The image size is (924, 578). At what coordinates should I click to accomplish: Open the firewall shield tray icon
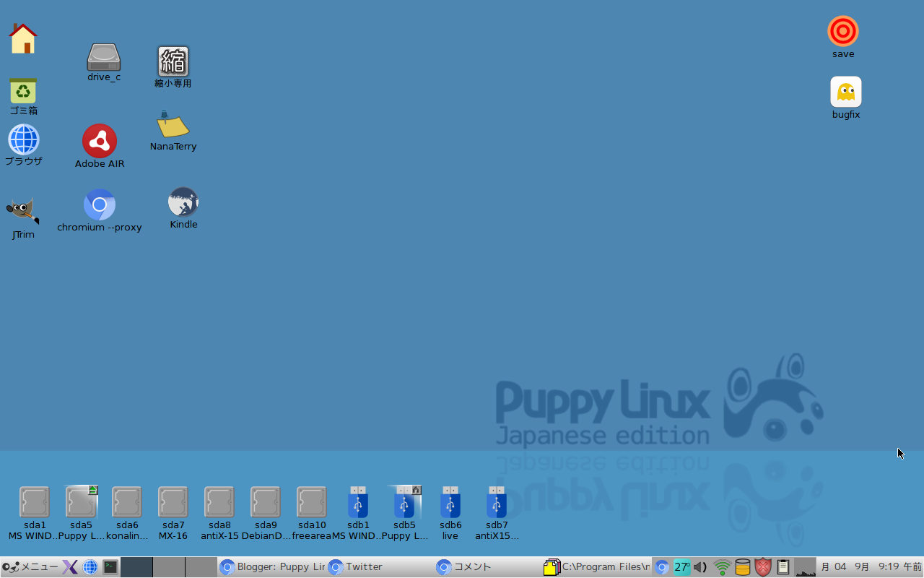coord(763,567)
